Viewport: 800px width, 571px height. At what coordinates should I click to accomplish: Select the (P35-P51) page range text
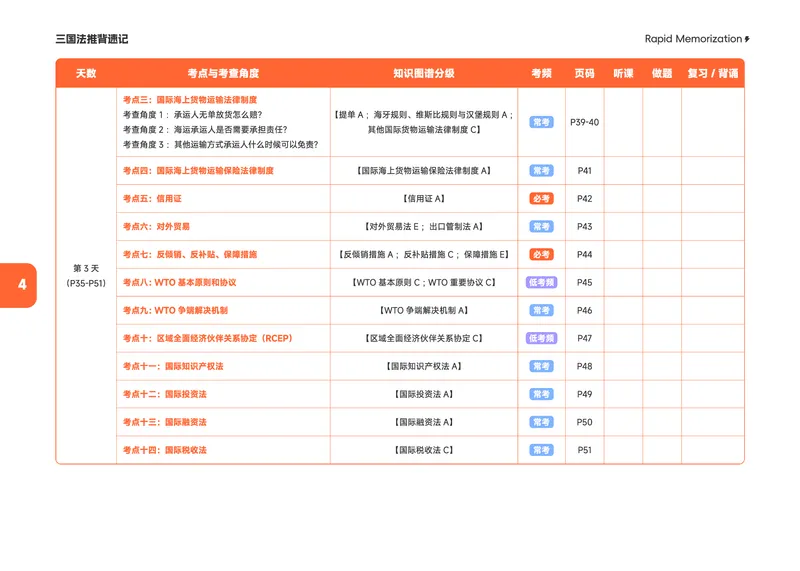point(86,283)
